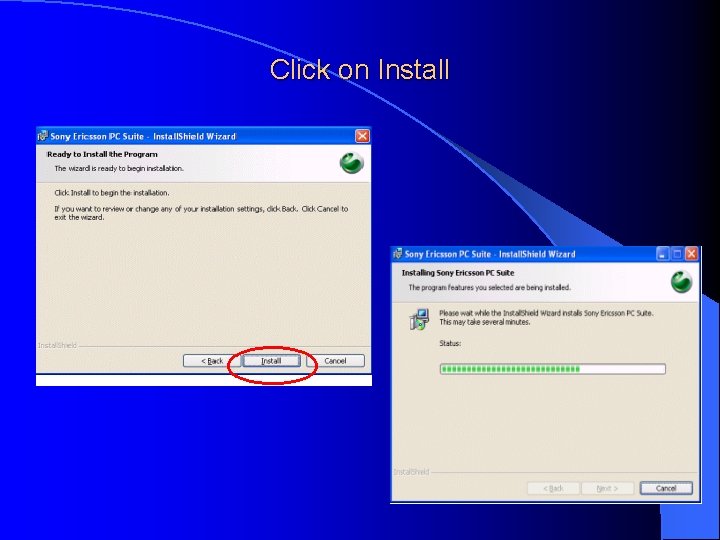Click the Back button in the Ready to Install window
Screen dimensions: 720x540
point(212,361)
